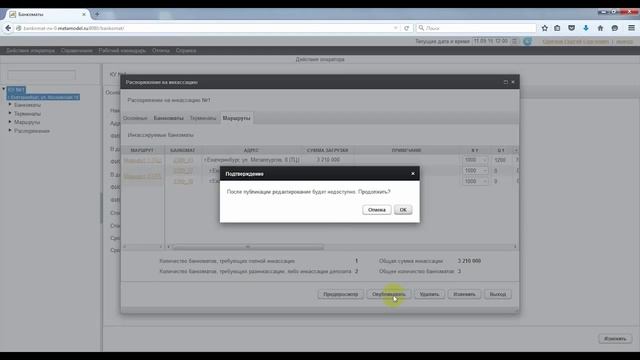
Task: Click the Pocket shield icon
Action: click(x=571, y=28)
